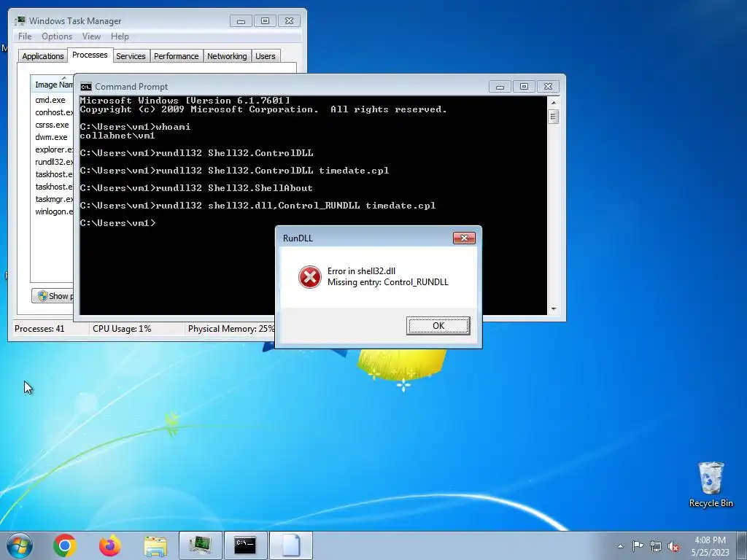Minimize the Command Prompt window
The image size is (747, 560).
point(500,87)
